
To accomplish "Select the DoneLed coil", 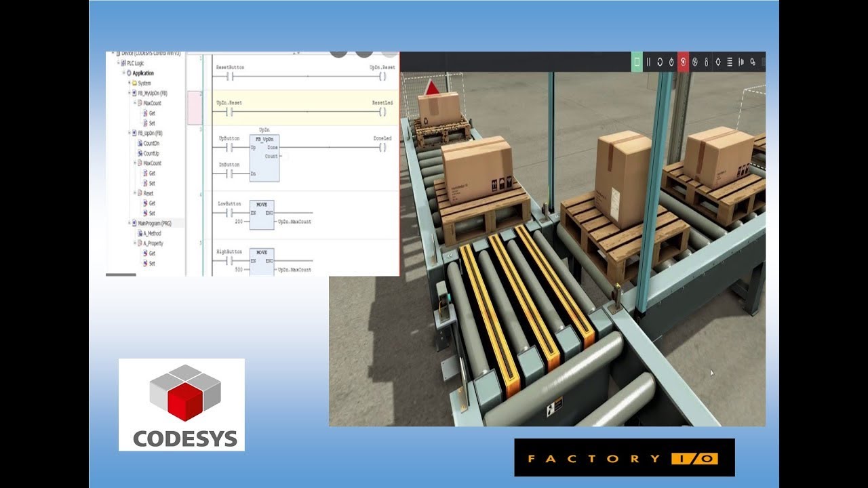I will [382, 146].
